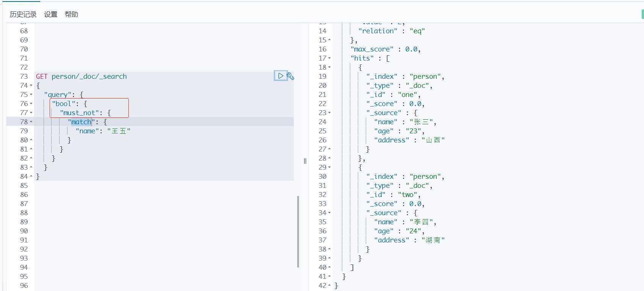The image size is (644, 291).
Task: Click the fold marker at output line 42
Action: 329,286
